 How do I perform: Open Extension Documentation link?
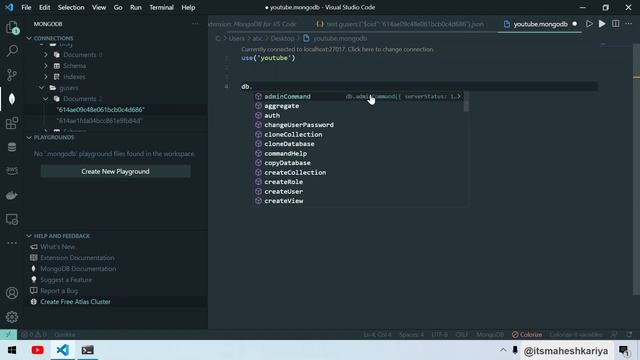(x=77, y=258)
